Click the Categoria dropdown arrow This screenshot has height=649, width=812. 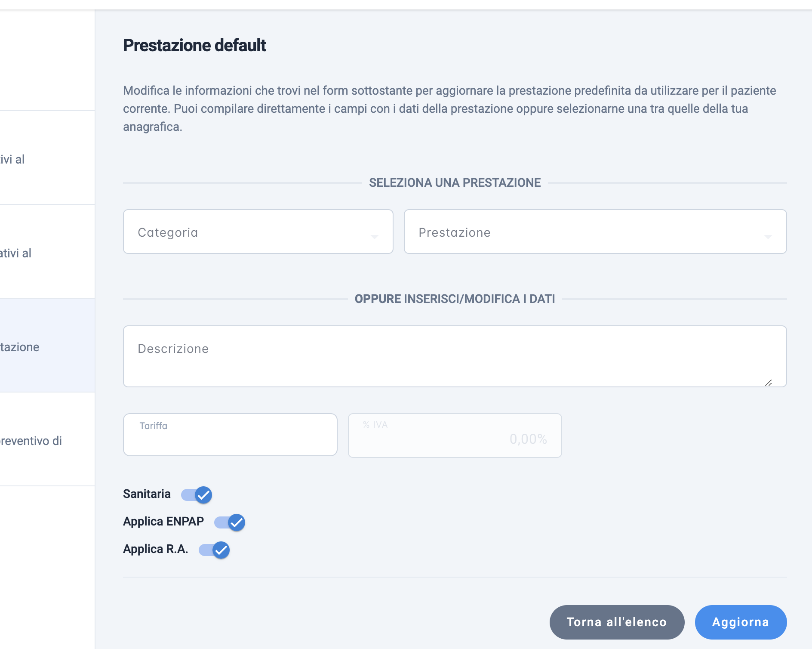[x=374, y=236]
